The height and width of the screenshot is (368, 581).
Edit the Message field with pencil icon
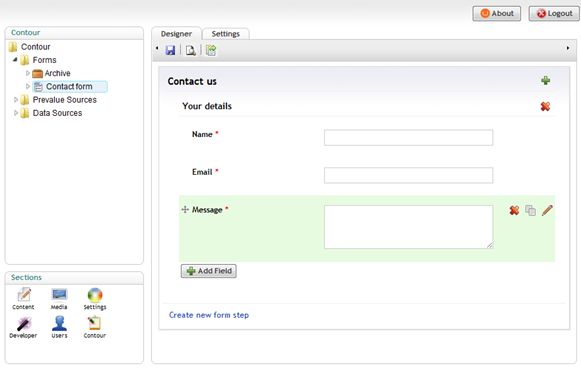click(547, 210)
